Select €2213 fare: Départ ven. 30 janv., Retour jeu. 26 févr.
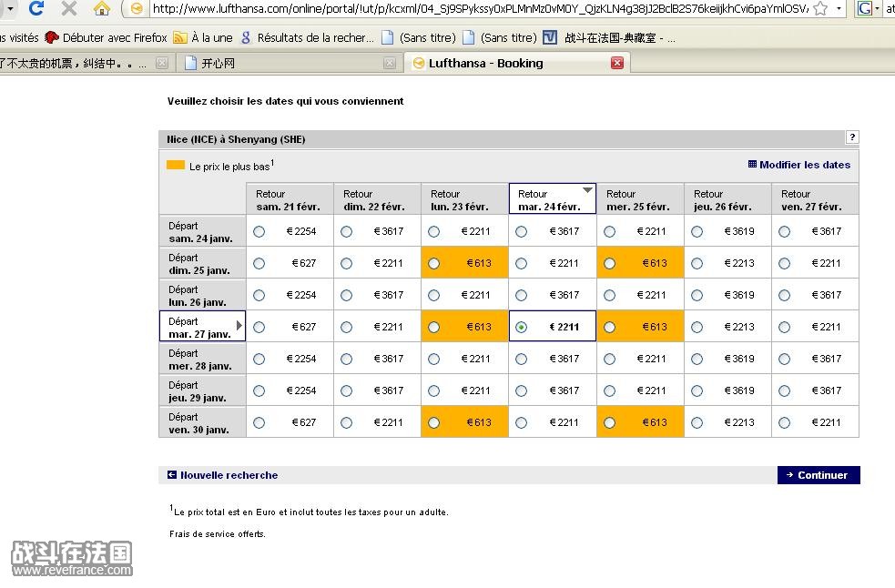This screenshot has height=588, width=895. pyautogui.click(x=697, y=423)
